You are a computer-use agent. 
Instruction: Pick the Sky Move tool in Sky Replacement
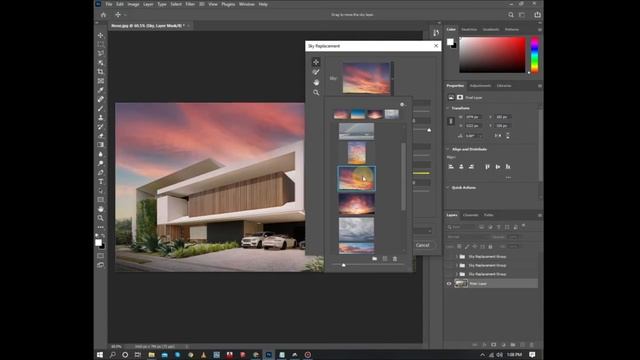pos(316,62)
